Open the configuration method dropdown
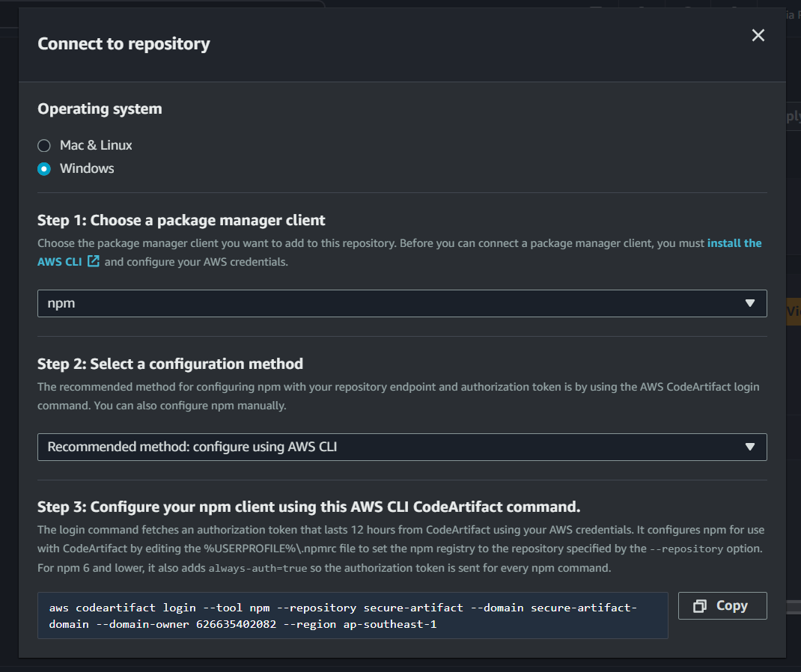Image resolution: width=801 pixels, height=672 pixels. 402,447
